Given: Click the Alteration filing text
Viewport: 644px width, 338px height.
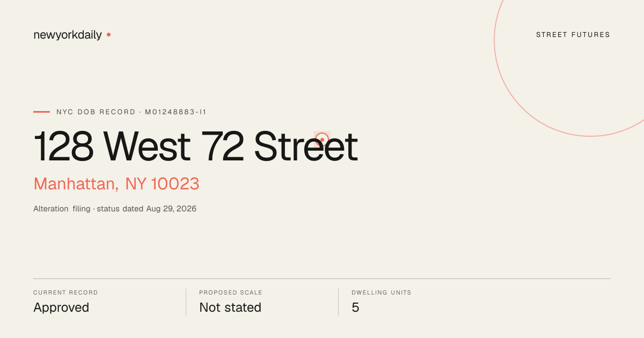Looking at the screenshot, I should point(62,209).
